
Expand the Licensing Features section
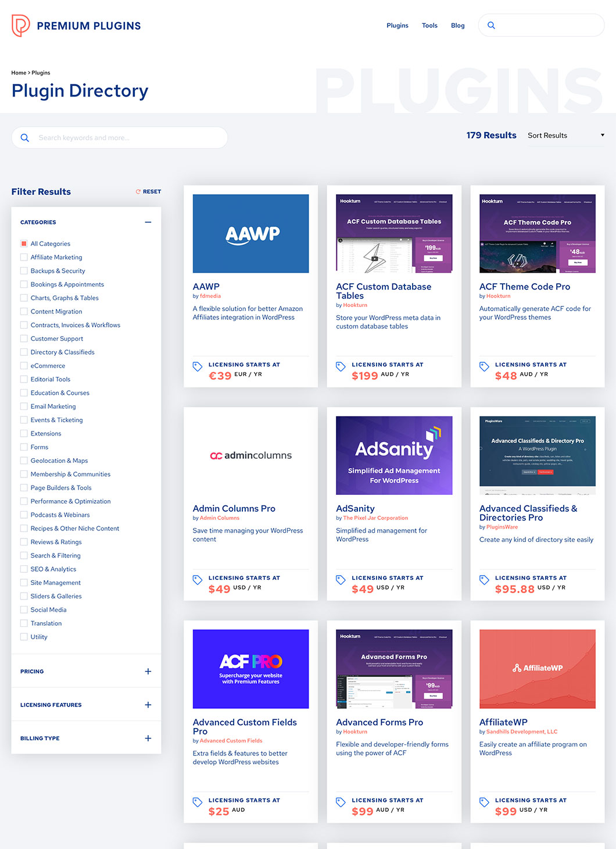coord(148,705)
